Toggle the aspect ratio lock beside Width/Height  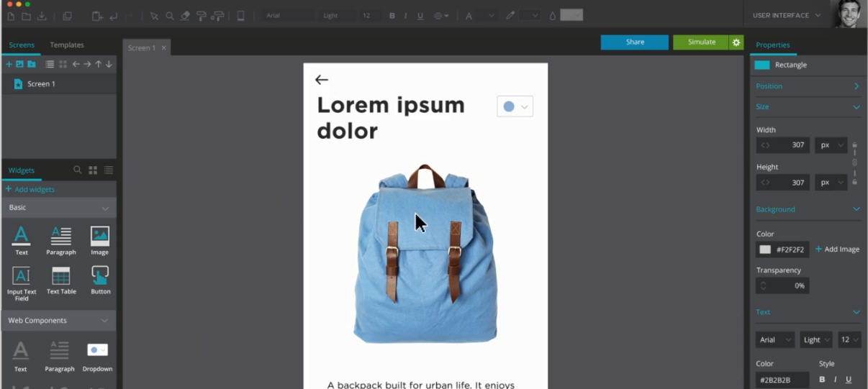854,163
